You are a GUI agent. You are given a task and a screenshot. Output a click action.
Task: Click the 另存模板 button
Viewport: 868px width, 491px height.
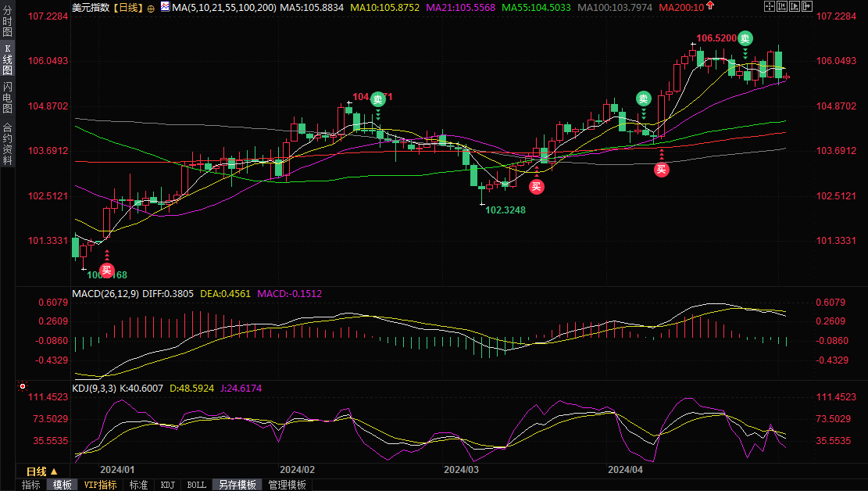point(237,485)
